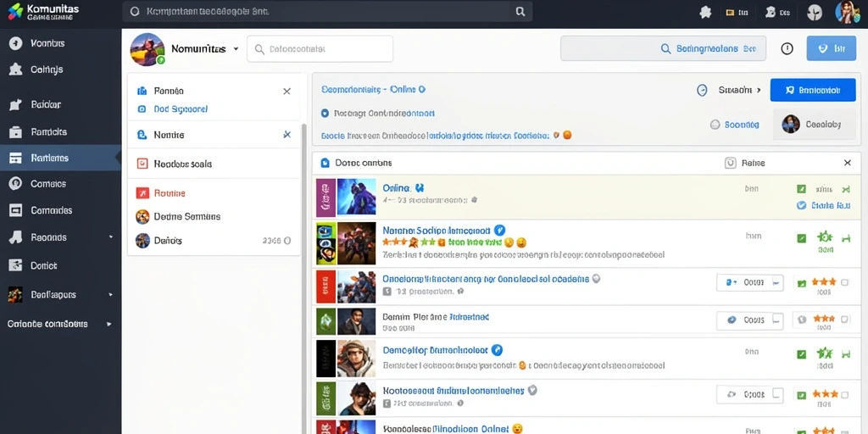Screen dimensions: 868x434
Task: Tick the small empty box ending "Onoelomp" row
Action: tap(844, 282)
